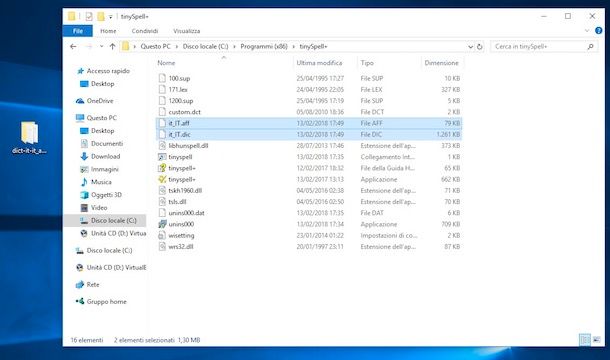Refresh the tinySpell+ folder view
This screenshot has height=360, width=610.
[x=480, y=47]
